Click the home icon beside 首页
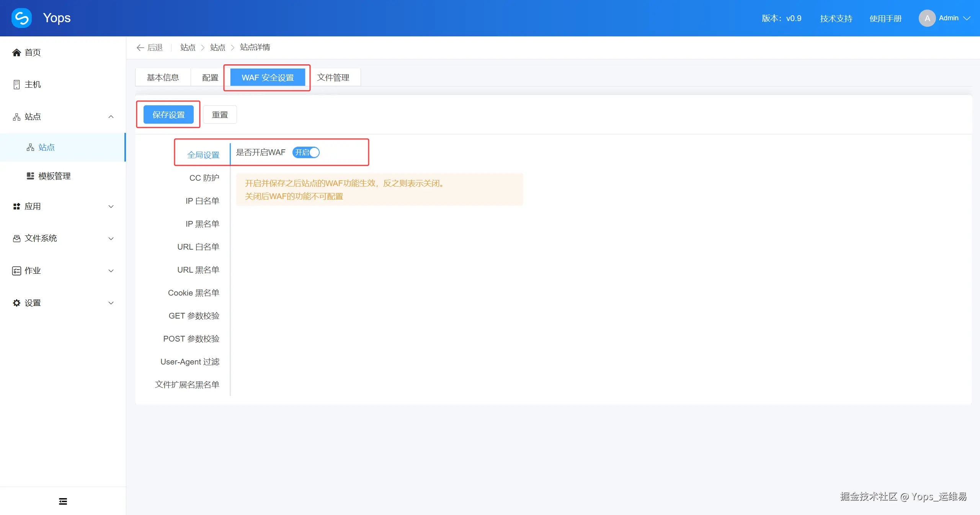The image size is (980, 515). [16, 52]
